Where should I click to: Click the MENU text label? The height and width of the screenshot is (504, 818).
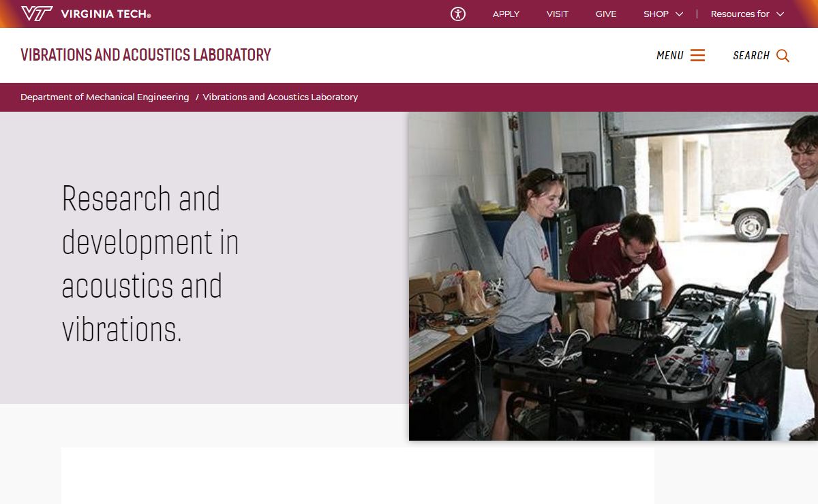click(670, 56)
